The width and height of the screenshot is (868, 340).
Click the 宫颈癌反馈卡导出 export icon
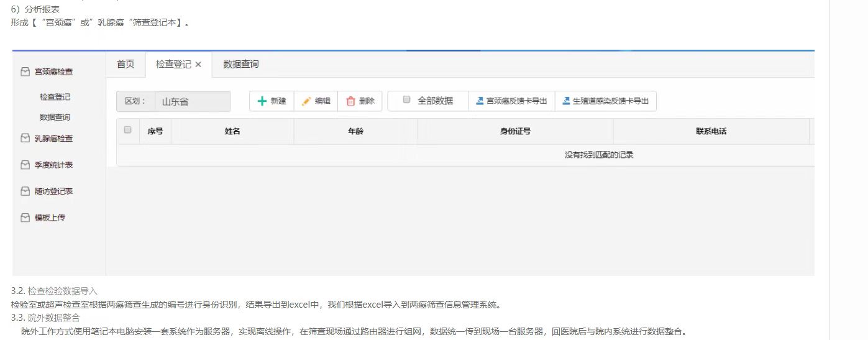479,101
